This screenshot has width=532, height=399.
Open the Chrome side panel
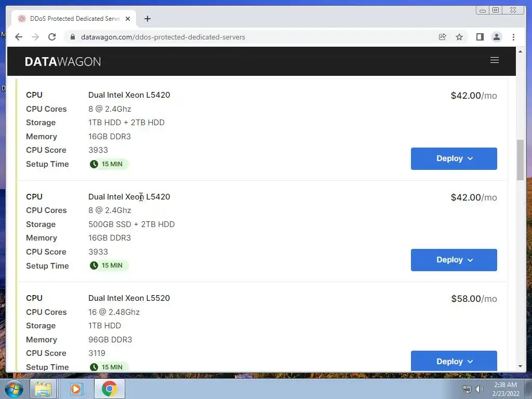[480, 37]
